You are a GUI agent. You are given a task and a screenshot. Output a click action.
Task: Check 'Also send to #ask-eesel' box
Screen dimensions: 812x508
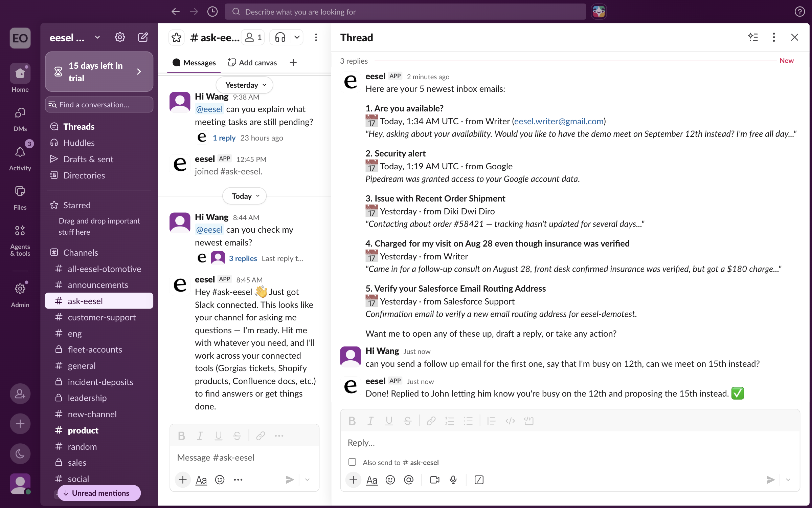pos(352,462)
